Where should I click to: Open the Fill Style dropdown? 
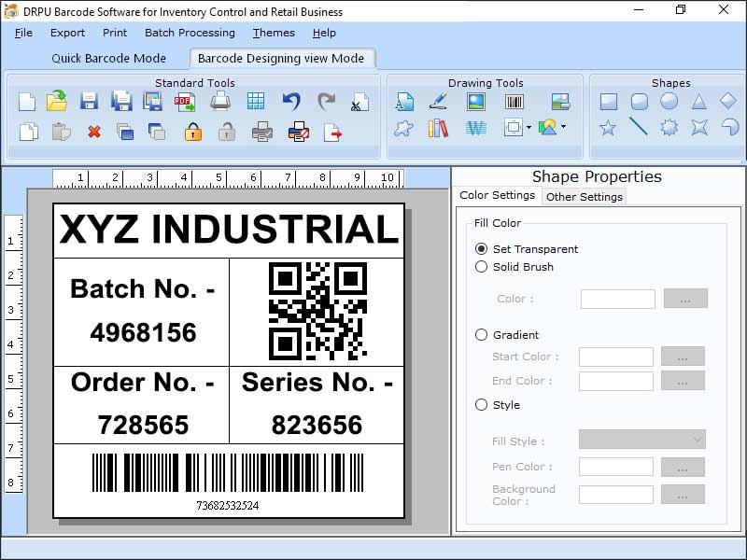pos(642,440)
